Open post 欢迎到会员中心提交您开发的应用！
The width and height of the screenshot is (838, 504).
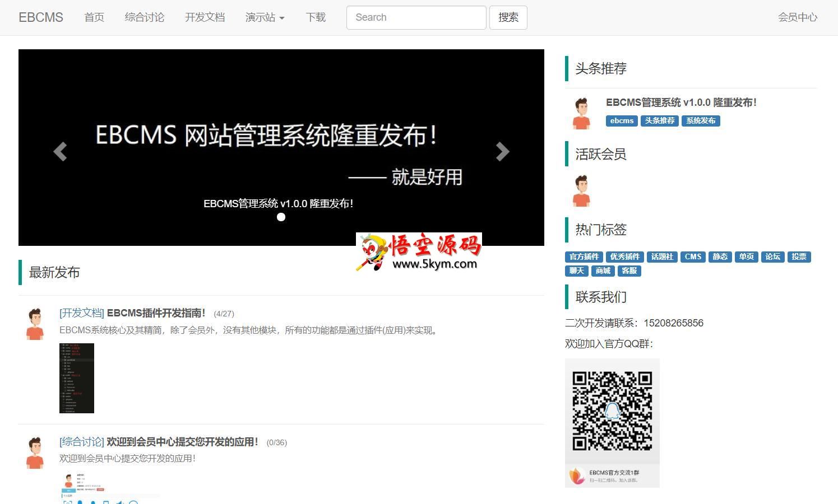point(183,442)
